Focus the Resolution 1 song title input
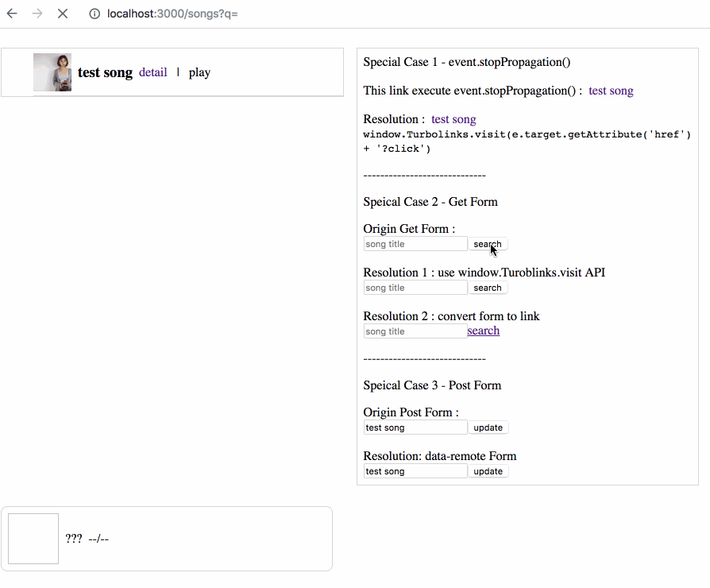 pos(415,288)
